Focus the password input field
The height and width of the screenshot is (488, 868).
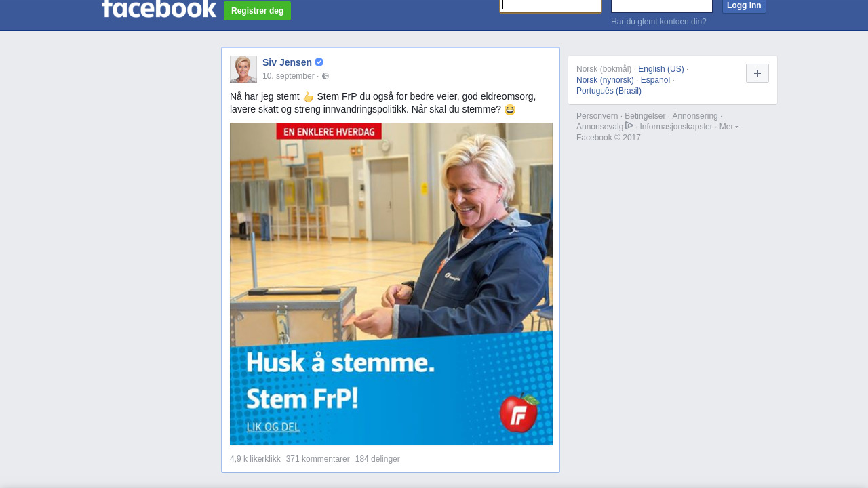[x=662, y=5]
